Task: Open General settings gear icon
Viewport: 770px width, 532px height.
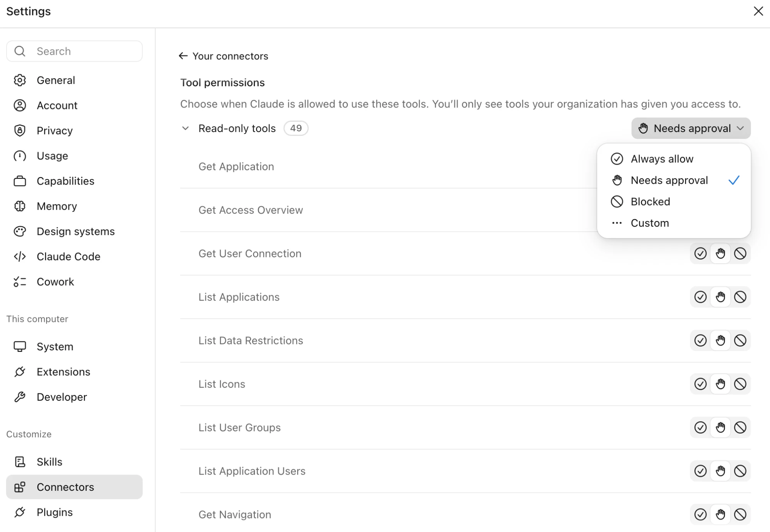Action: 20,80
